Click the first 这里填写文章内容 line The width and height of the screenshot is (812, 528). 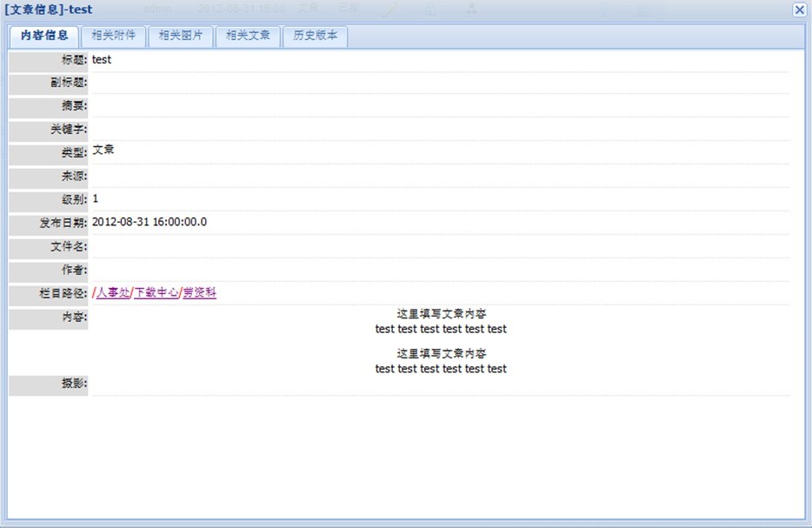(x=441, y=314)
